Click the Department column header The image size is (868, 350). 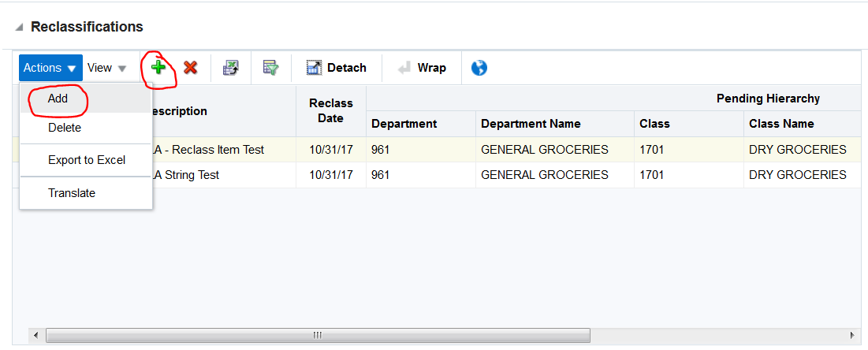[x=421, y=124]
